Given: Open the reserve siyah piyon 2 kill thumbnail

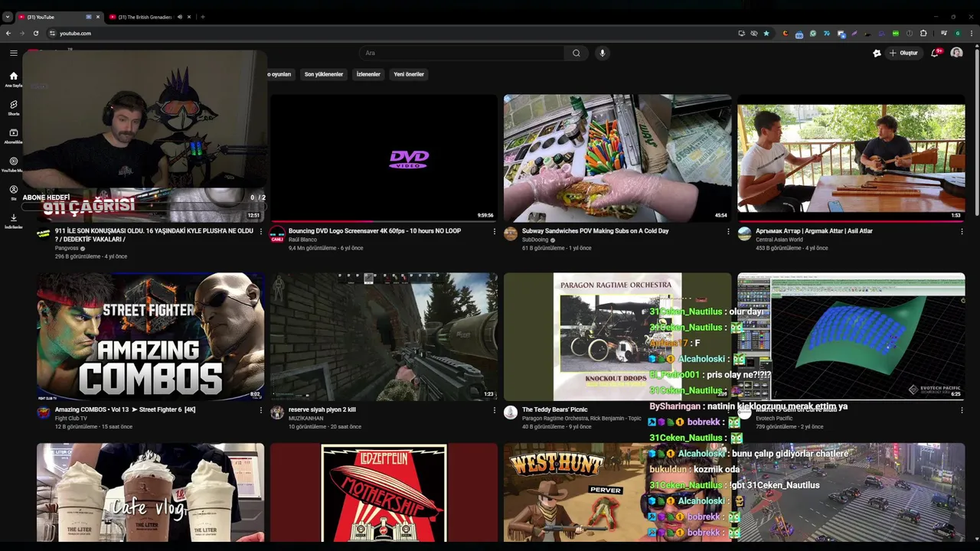Looking at the screenshot, I should pos(384,337).
